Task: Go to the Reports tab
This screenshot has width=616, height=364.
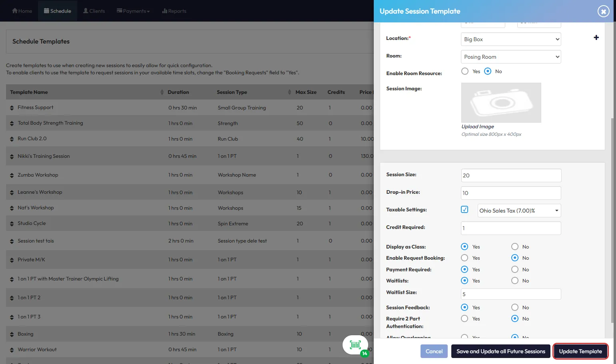Action: pyautogui.click(x=174, y=11)
